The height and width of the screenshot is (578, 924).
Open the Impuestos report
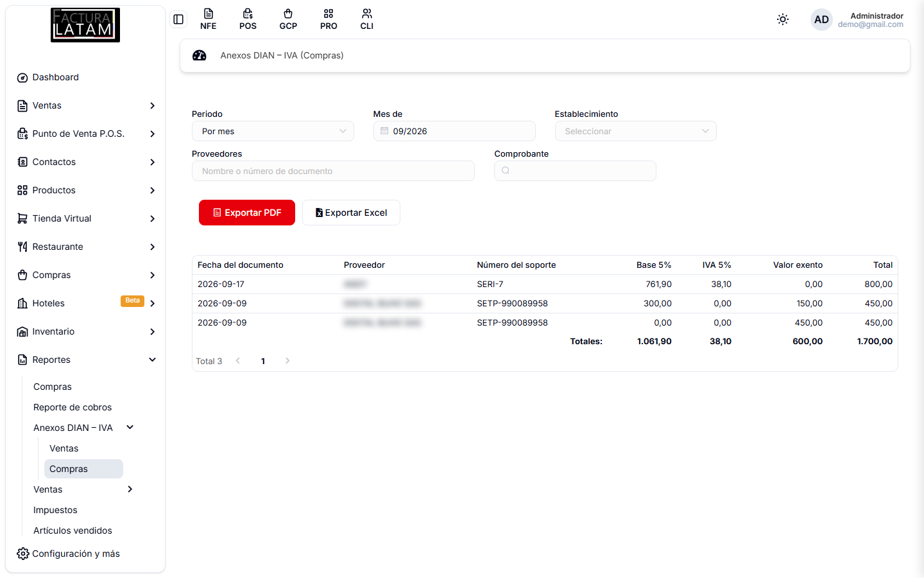[55, 510]
